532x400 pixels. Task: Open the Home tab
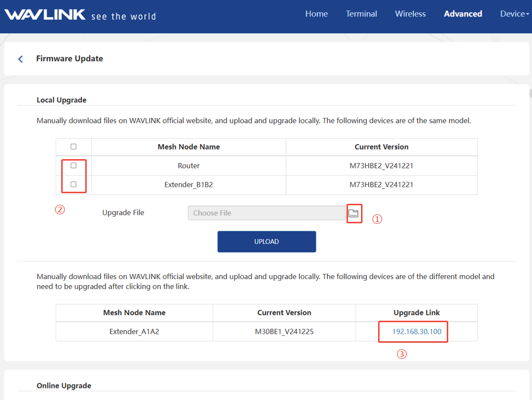(316, 14)
